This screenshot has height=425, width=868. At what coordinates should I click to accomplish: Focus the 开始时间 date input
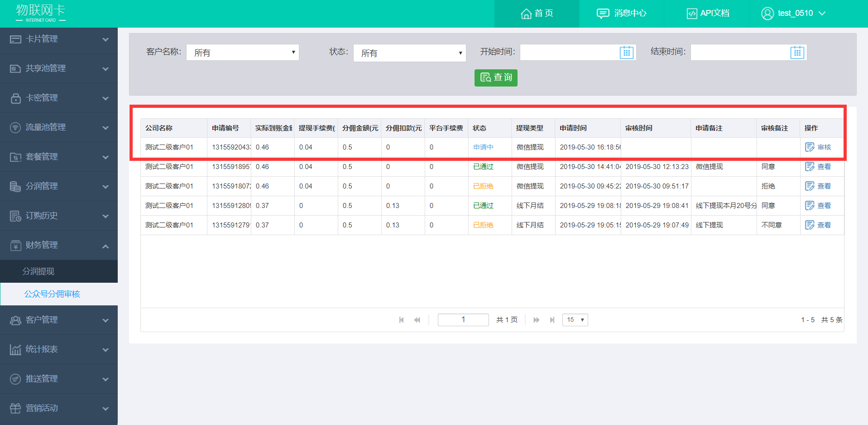tap(578, 53)
